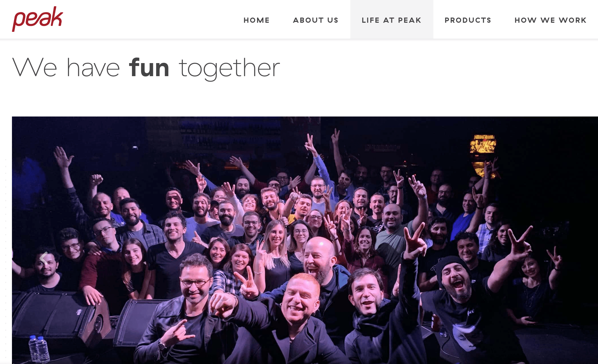Click the left chevron on the slideshow
This screenshot has width=598, height=364.
tap(44, 258)
